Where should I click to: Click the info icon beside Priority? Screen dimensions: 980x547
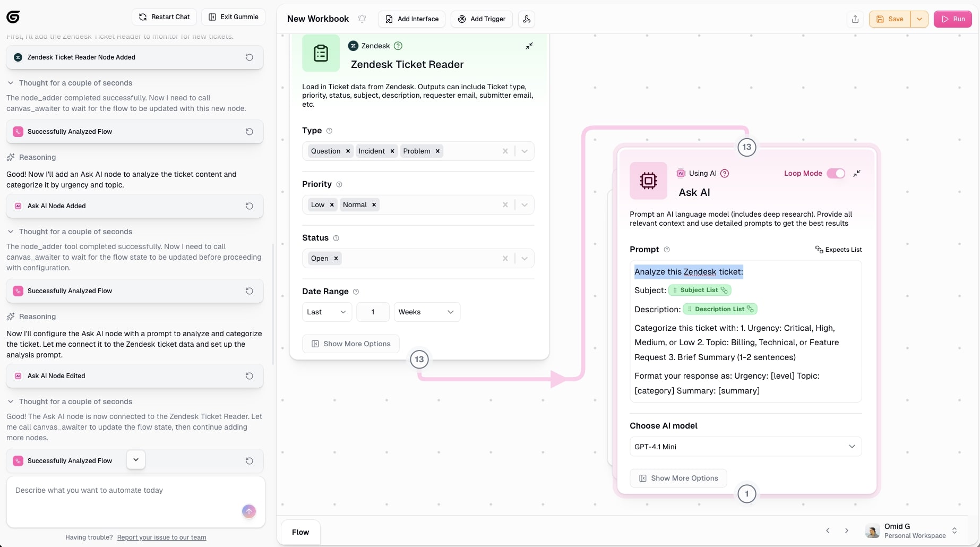339,184
